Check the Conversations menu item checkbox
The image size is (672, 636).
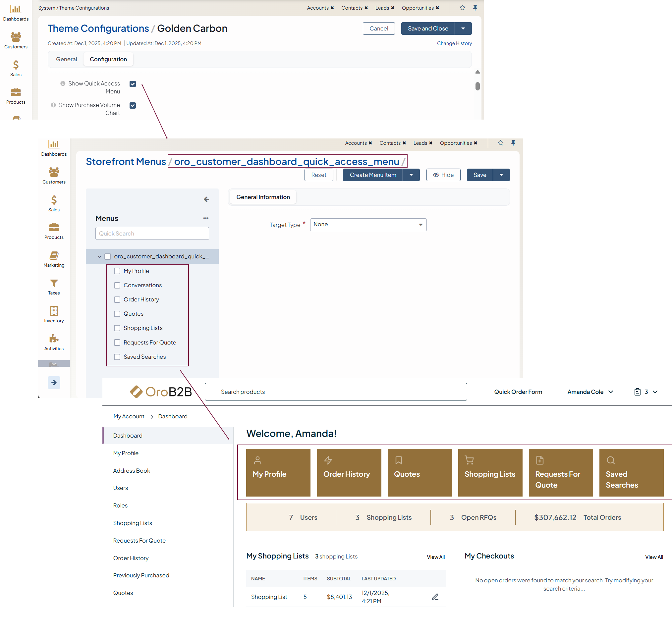[x=117, y=286]
